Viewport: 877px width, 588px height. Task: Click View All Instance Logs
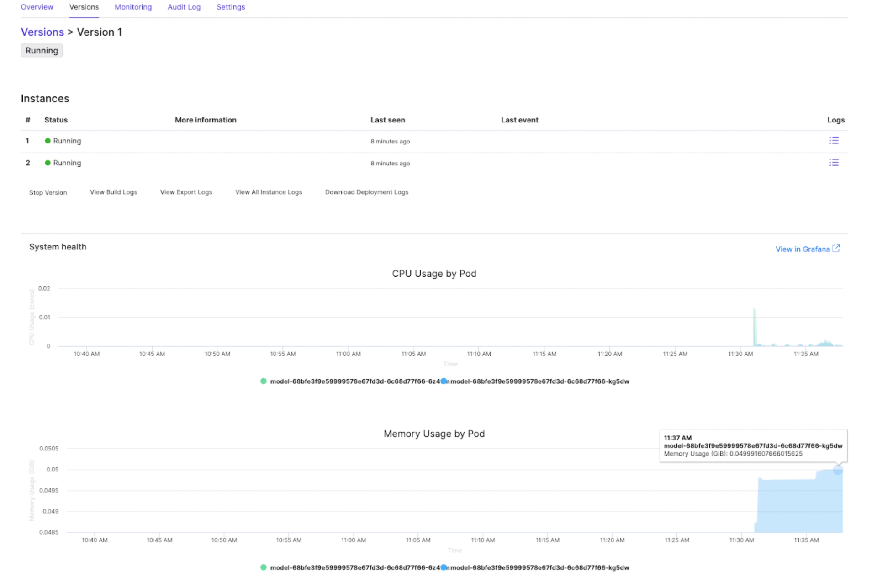point(269,192)
